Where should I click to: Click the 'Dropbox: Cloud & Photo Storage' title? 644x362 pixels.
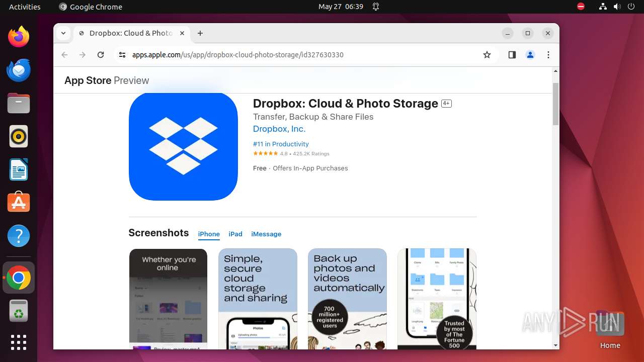[346, 104]
